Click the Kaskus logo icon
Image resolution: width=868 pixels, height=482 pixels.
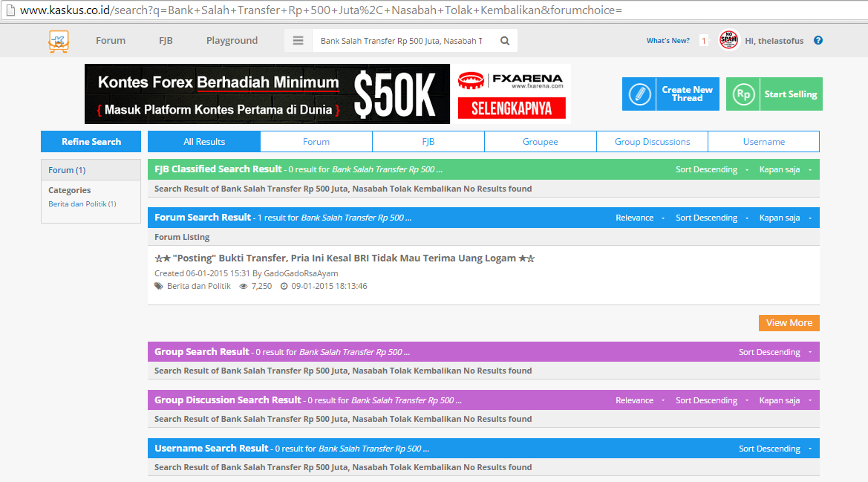coord(59,42)
